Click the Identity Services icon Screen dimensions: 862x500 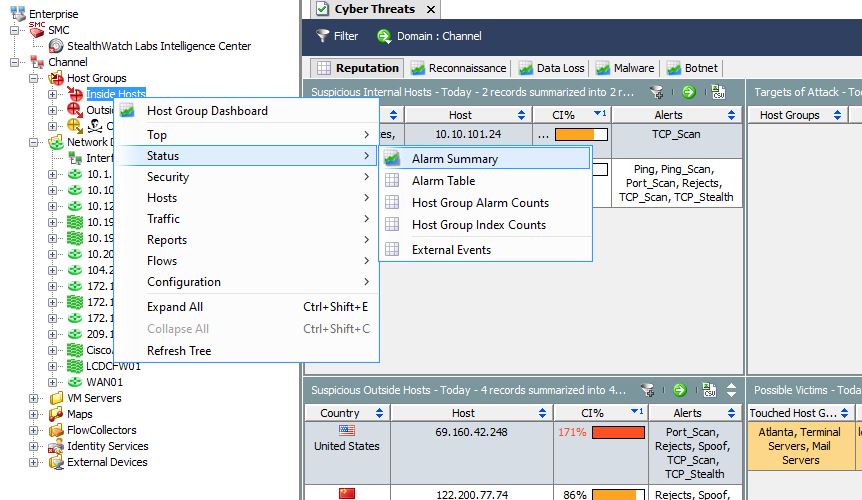56,446
